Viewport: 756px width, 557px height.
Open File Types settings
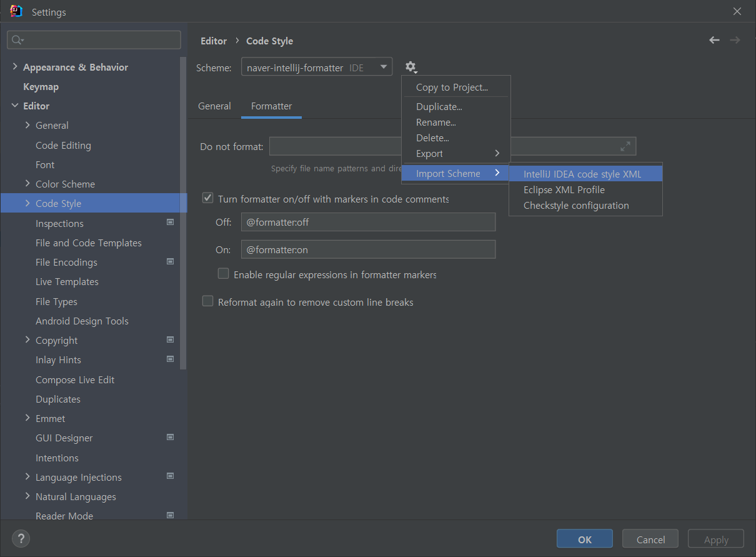[56, 301]
